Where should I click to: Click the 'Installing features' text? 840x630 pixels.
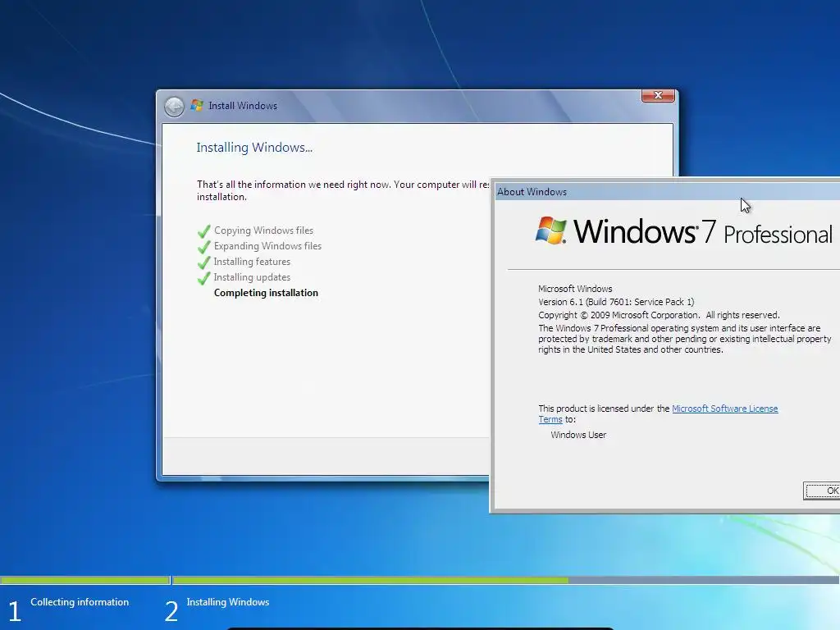[252, 262]
